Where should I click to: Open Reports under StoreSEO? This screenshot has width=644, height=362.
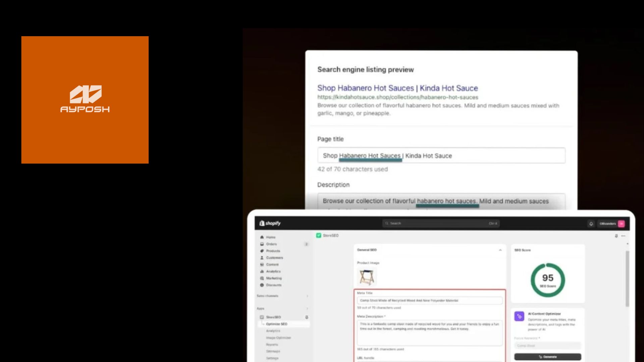pos(272,345)
